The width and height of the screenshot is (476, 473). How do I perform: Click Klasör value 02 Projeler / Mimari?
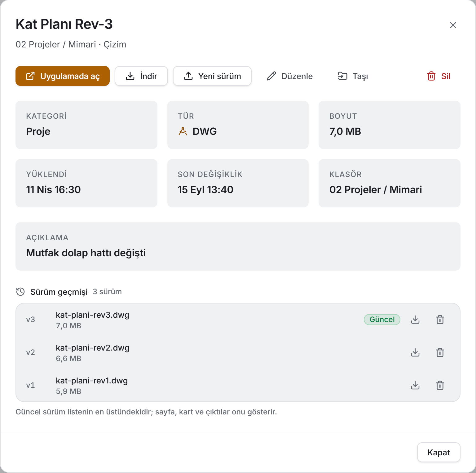coord(376,190)
